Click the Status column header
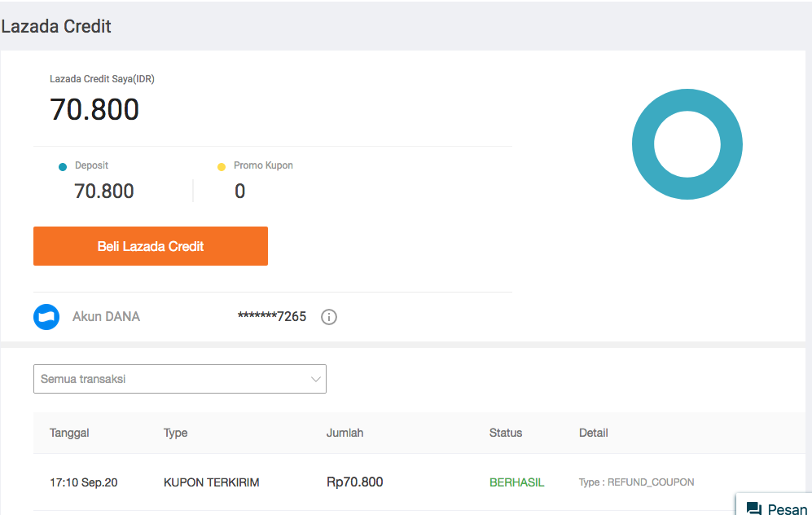This screenshot has width=812, height=515. click(506, 433)
